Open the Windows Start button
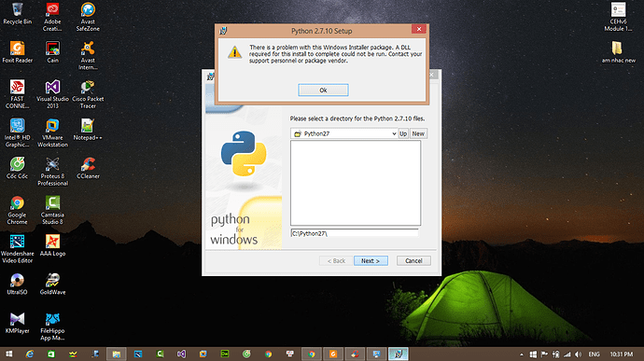 [8, 354]
